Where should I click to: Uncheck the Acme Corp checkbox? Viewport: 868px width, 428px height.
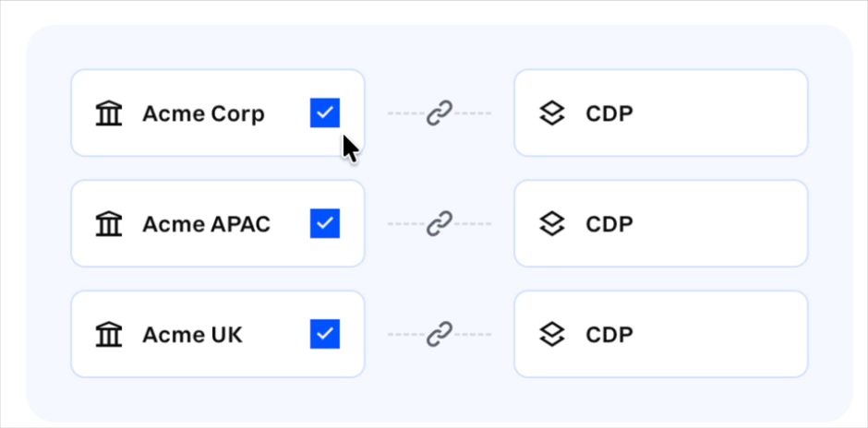coord(325,113)
